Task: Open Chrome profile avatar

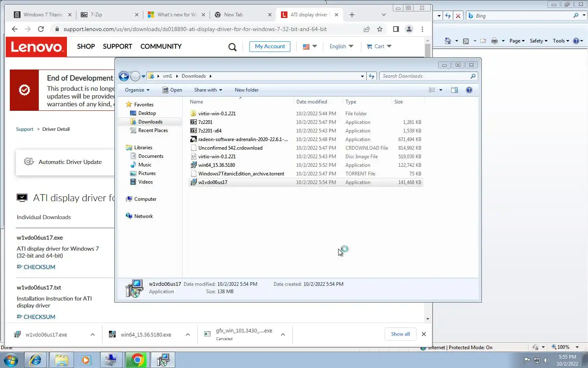Action: click(x=409, y=29)
